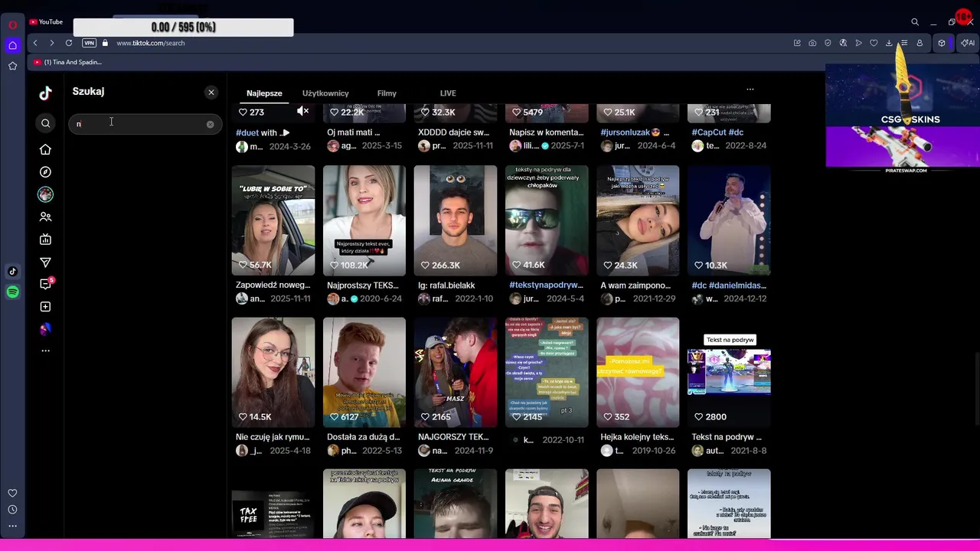Switch to the YouTube browser tab

pos(46,22)
